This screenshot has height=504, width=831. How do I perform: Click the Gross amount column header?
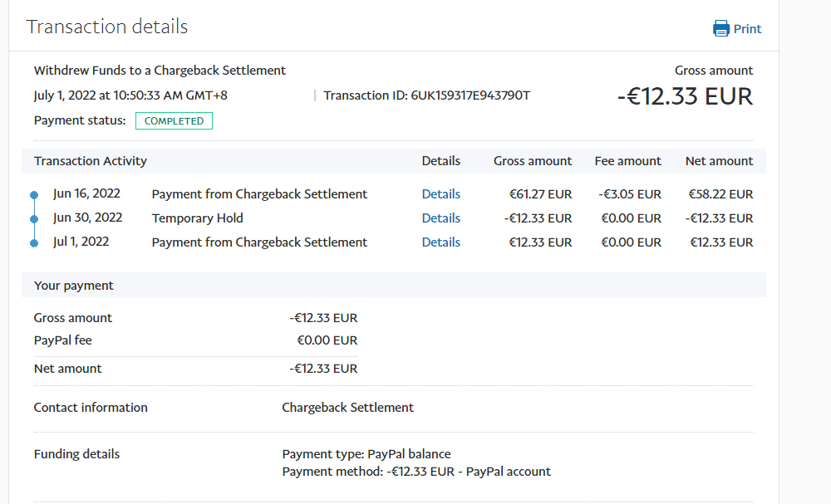pos(532,161)
